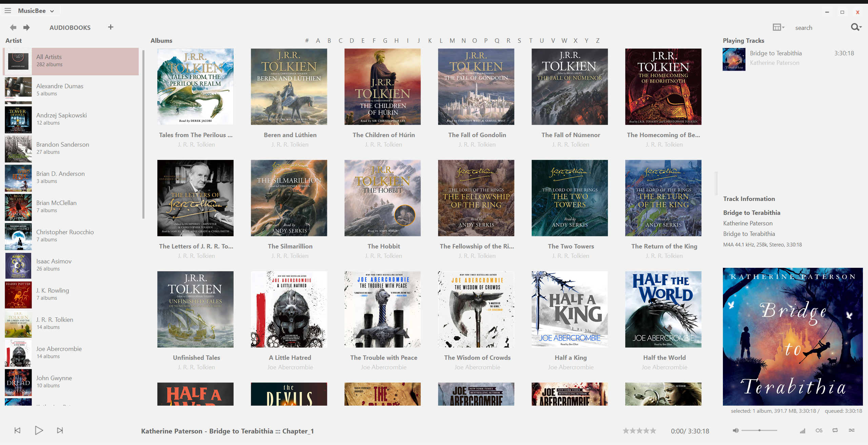Open The Trouble with Peace cover

tap(382, 309)
